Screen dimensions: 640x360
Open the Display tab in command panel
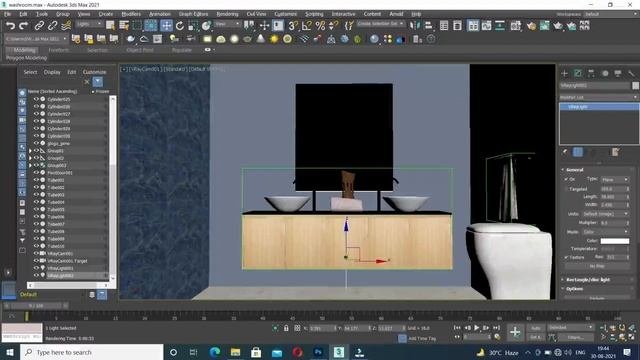(x=618, y=73)
